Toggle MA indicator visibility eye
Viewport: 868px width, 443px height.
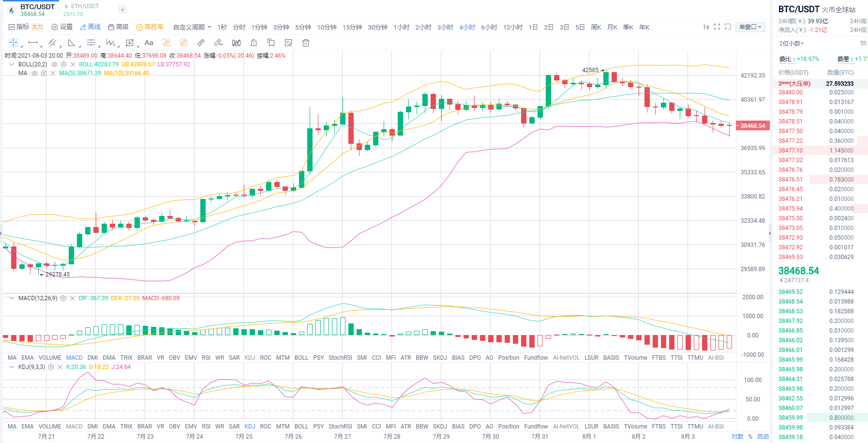(34, 73)
